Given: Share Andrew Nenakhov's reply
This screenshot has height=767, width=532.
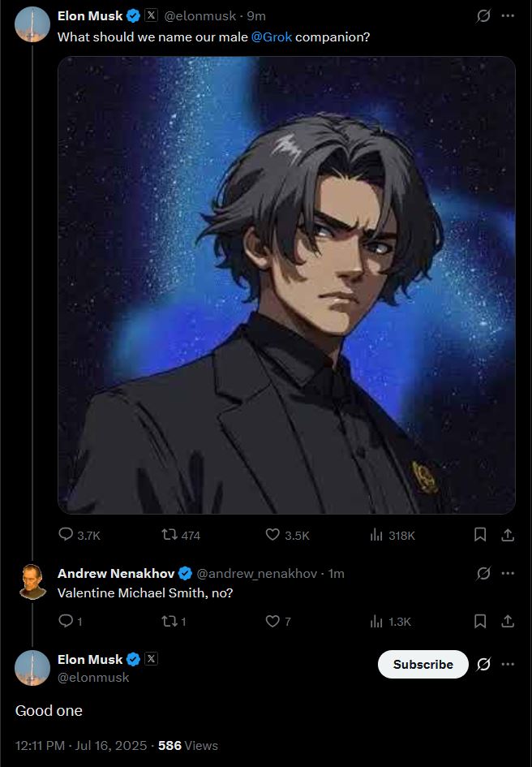Looking at the screenshot, I should 508,621.
